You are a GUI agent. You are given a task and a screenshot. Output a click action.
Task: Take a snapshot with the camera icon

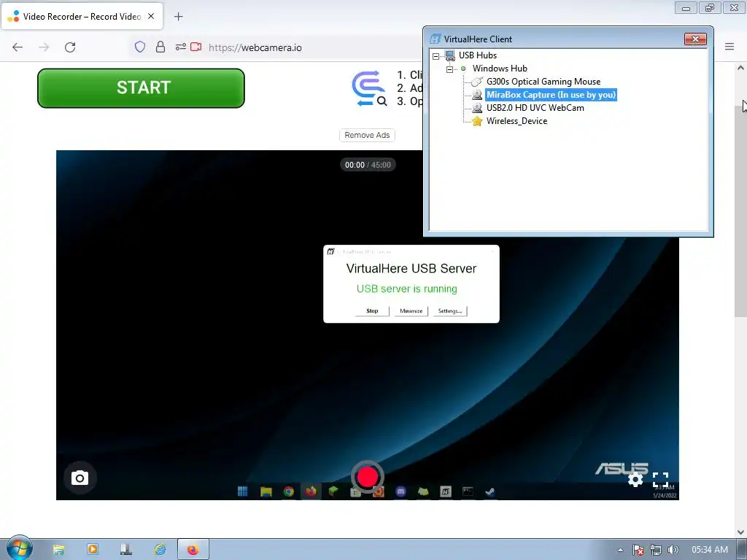click(80, 478)
